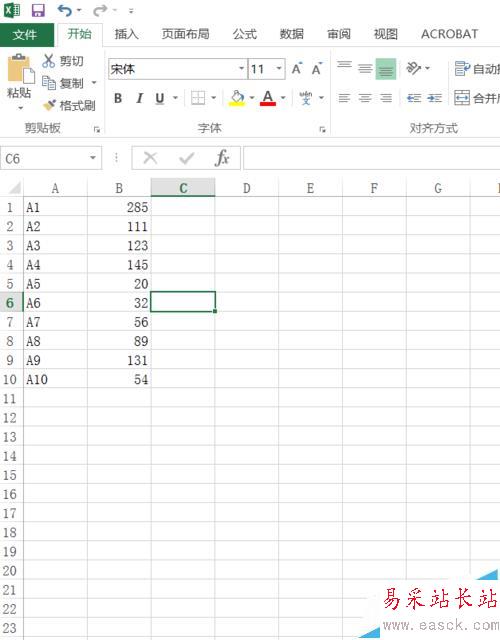Click the Redo arrow icon
Image resolution: width=500 pixels, height=640 pixels.
tap(100, 10)
